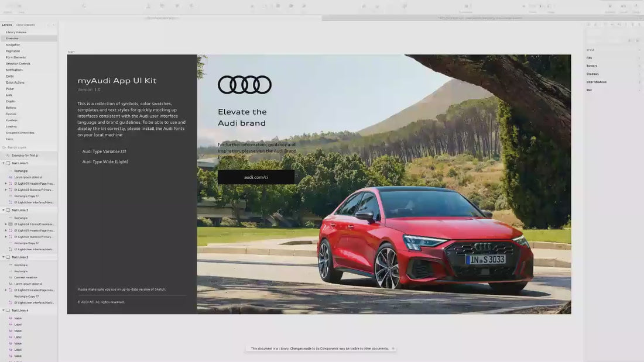Viewport: 644px width, 362px height.
Task: Click the artboard icon beside Text Links 4
Action: pyautogui.click(x=8, y=311)
